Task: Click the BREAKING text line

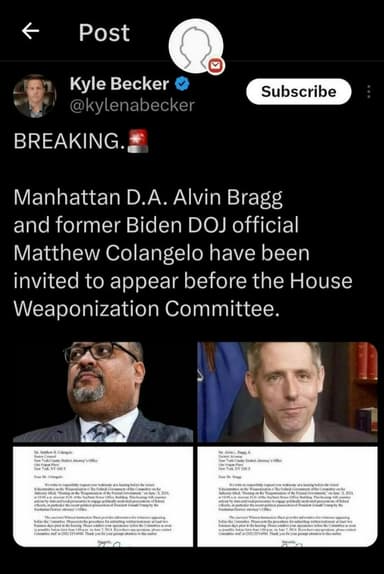Action: [x=81, y=141]
